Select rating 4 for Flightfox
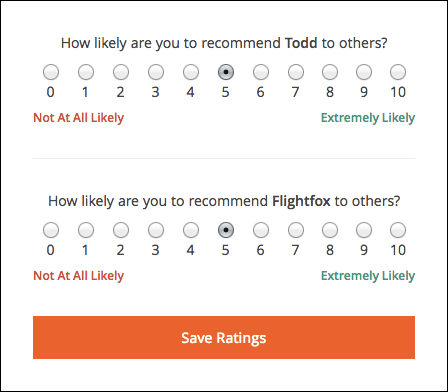The image size is (448, 392). (191, 230)
